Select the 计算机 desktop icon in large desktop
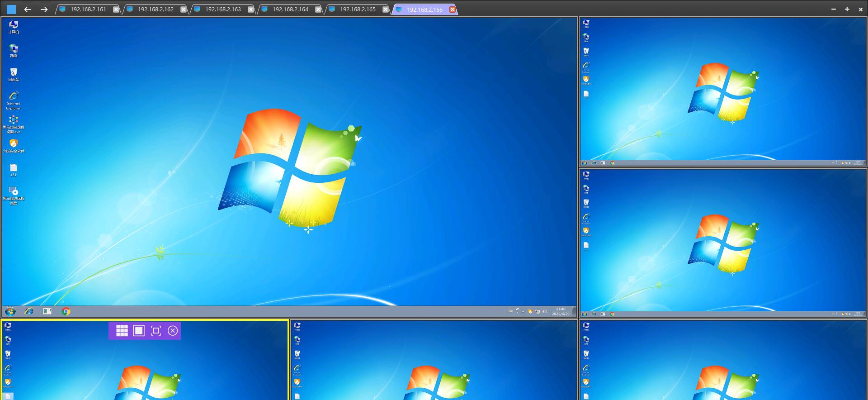The height and width of the screenshot is (400, 868). (x=14, y=27)
